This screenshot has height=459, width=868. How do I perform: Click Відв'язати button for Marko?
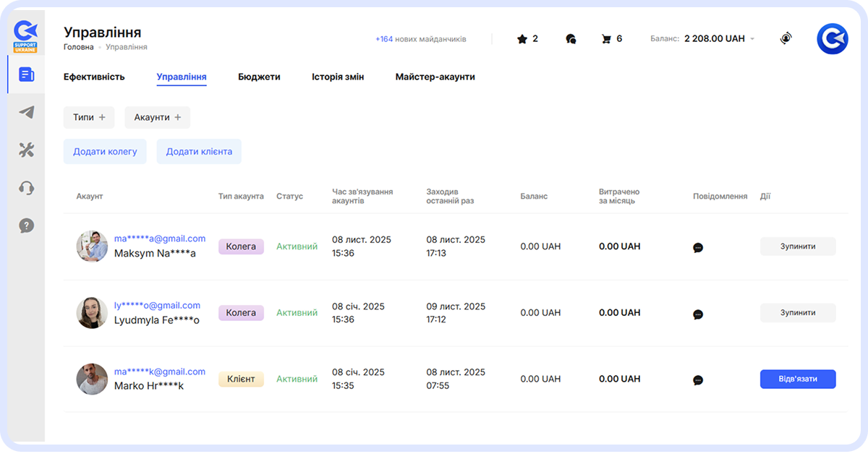point(798,379)
